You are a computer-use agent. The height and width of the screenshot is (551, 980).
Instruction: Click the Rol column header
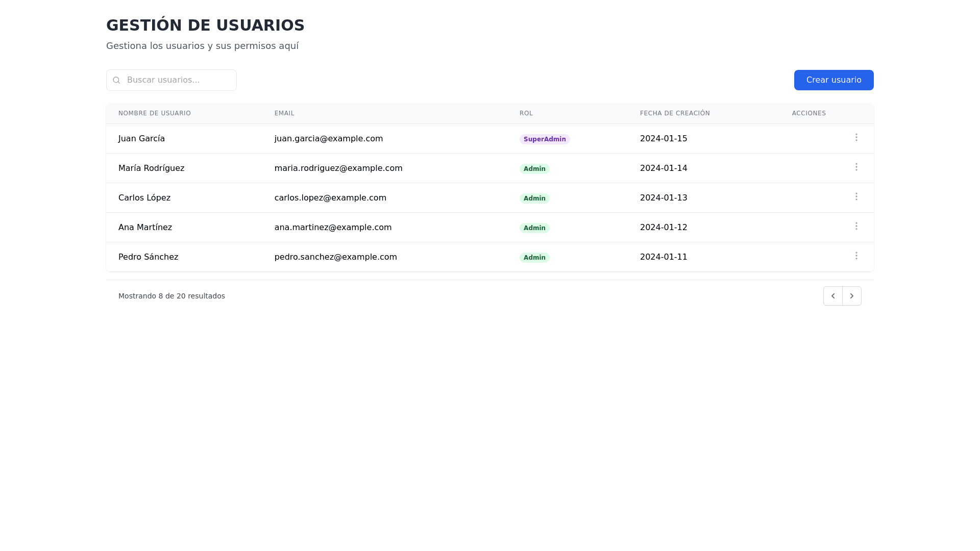click(x=526, y=113)
